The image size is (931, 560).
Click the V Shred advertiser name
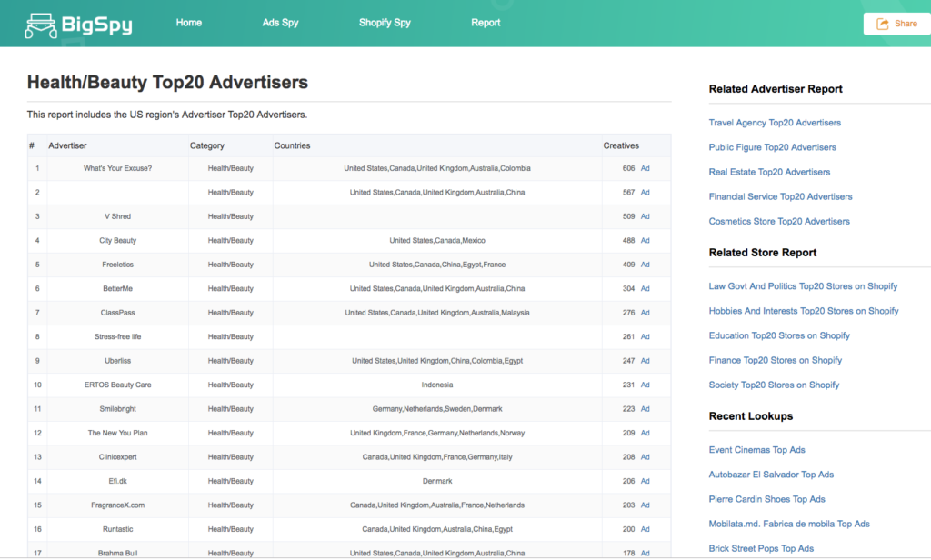(x=117, y=216)
